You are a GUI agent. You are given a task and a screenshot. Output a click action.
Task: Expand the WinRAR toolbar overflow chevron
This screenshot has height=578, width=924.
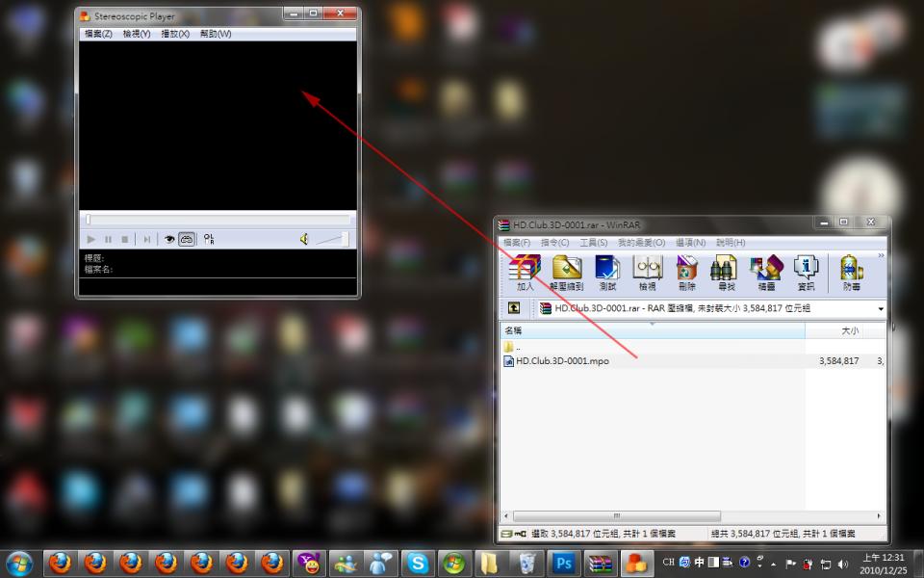pos(881,255)
